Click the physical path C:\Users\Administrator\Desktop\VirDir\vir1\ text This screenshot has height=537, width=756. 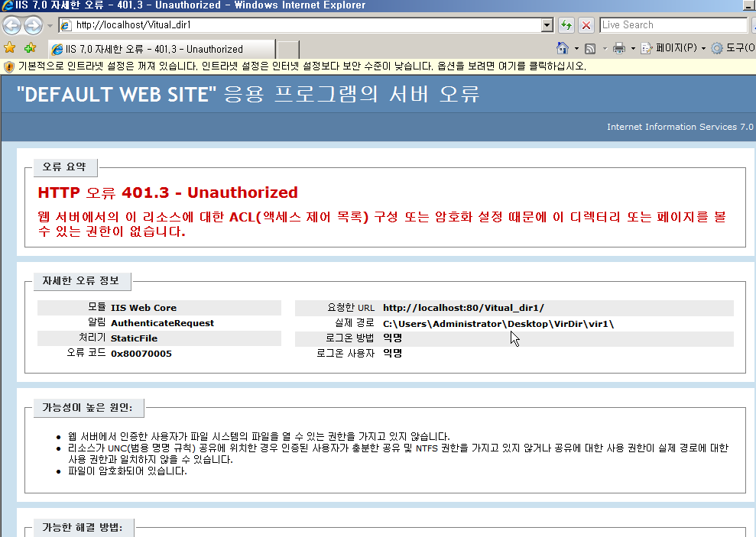click(x=498, y=324)
